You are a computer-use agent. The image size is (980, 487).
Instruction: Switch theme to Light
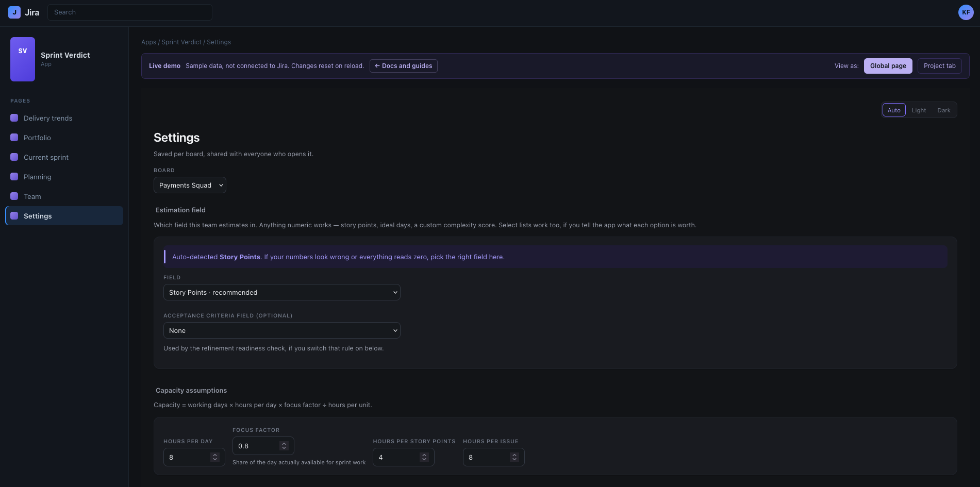click(919, 110)
